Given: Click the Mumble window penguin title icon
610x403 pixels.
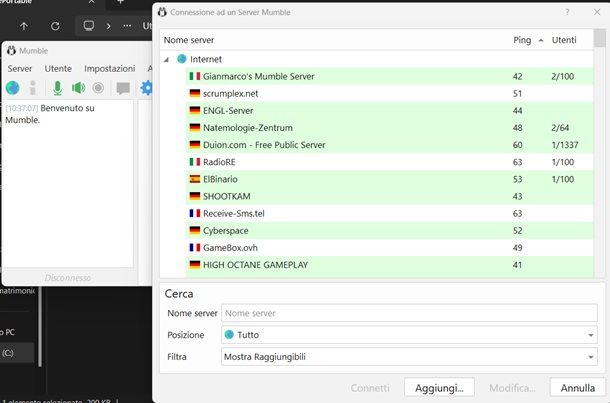Looking at the screenshot, I should coord(11,51).
